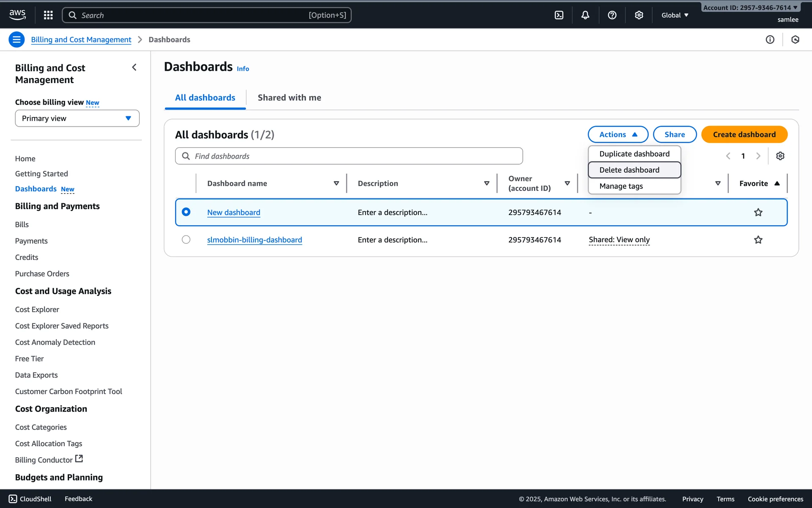
Task: Open the slmobbin-billing-dashboard link
Action: click(x=254, y=240)
